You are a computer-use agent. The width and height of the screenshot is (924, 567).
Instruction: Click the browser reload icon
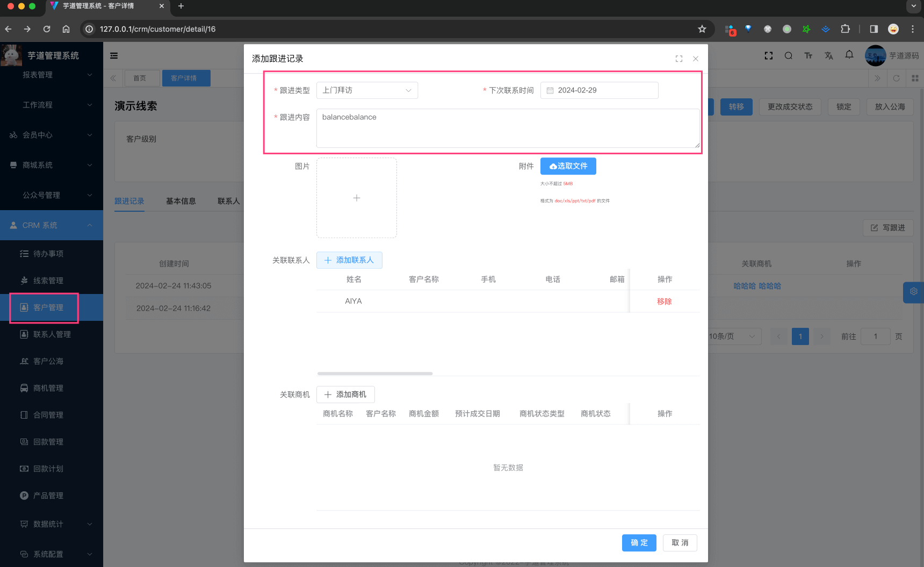[x=47, y=29]
